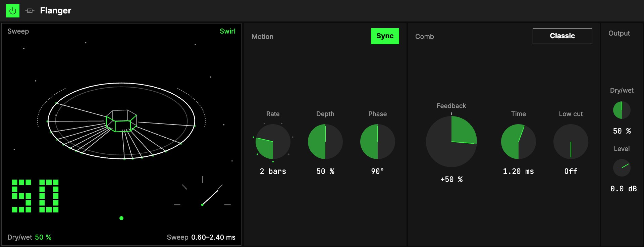644x247 pixels.
Task: Click the Output Dry/wet knob
Action: [x=622, y=110]
